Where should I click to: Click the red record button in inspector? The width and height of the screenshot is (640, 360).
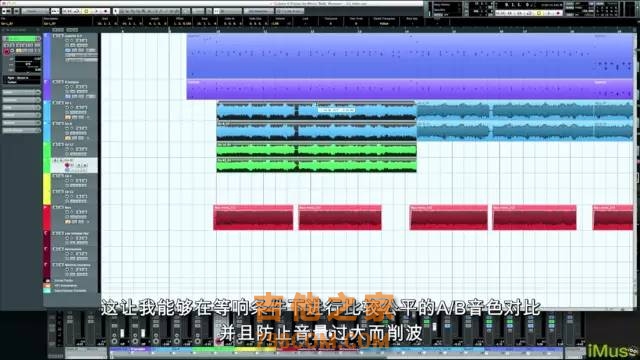point(7,51)
